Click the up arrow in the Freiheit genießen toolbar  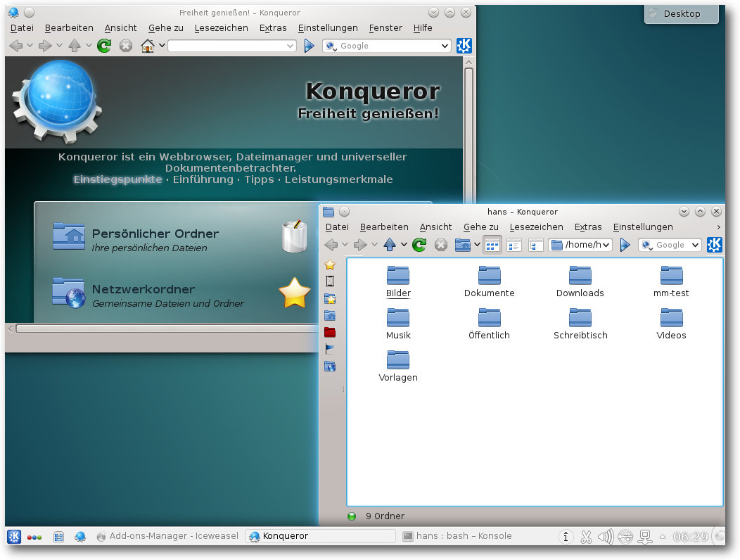[75, 46]
